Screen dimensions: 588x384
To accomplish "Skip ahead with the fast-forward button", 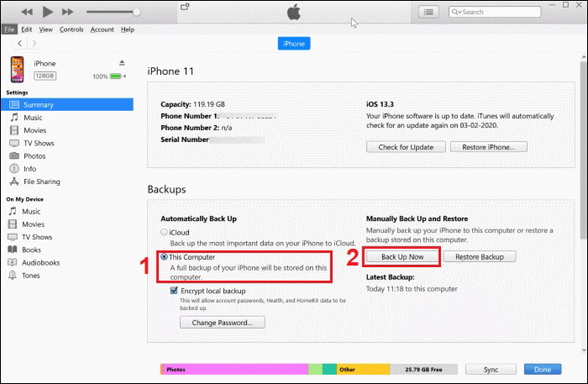I will click(68, 12).
